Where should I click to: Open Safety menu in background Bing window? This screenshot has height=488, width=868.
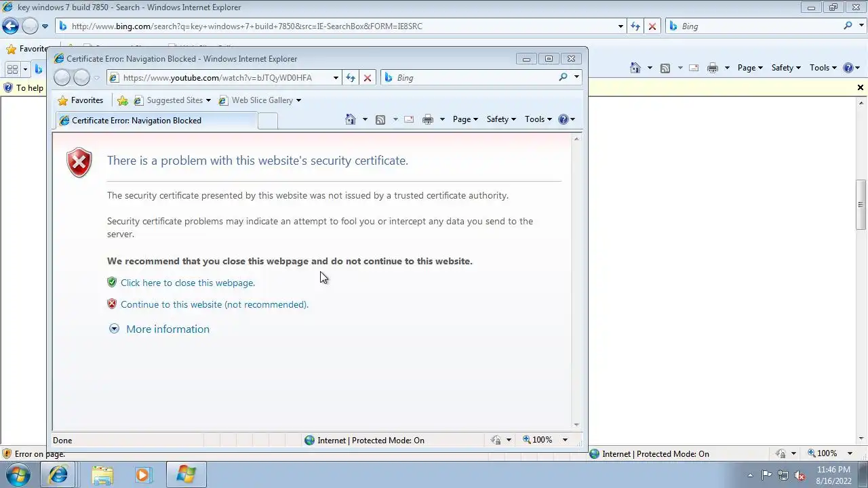click(x=786, y=68)
